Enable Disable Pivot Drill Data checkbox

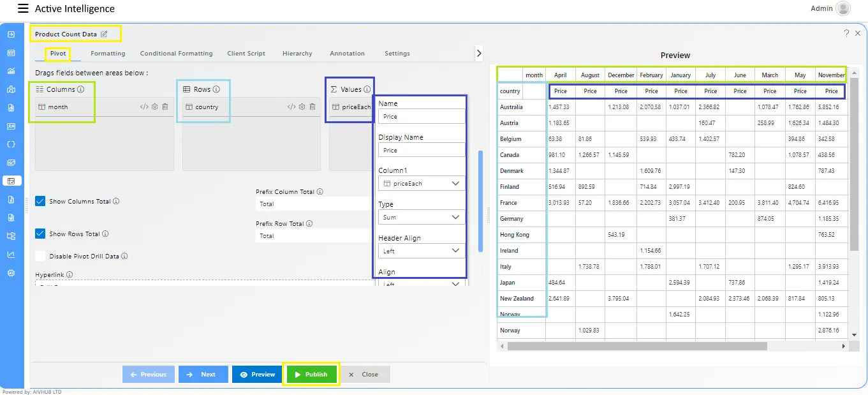click(x=40, y=256)
